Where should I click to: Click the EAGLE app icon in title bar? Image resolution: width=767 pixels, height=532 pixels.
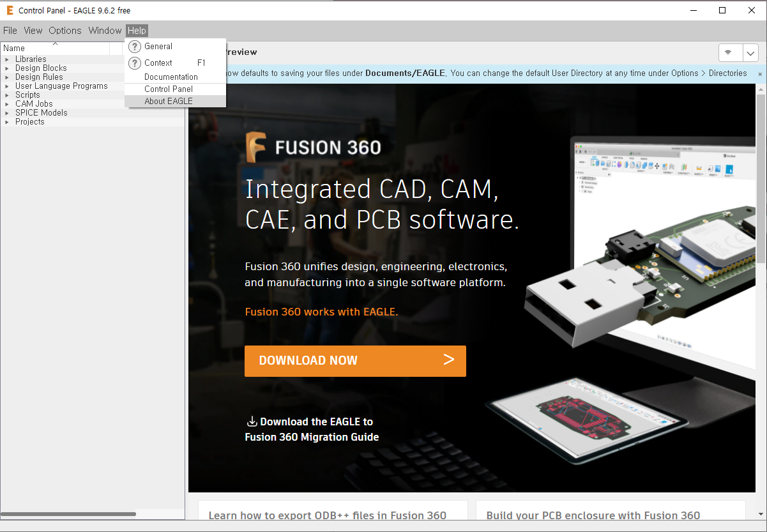pos(10,10)
